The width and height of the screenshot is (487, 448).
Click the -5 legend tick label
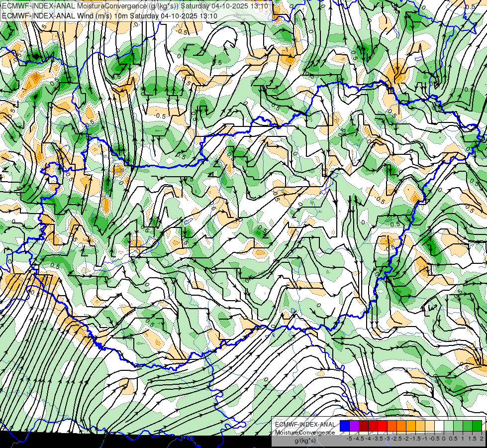(349, 439)
